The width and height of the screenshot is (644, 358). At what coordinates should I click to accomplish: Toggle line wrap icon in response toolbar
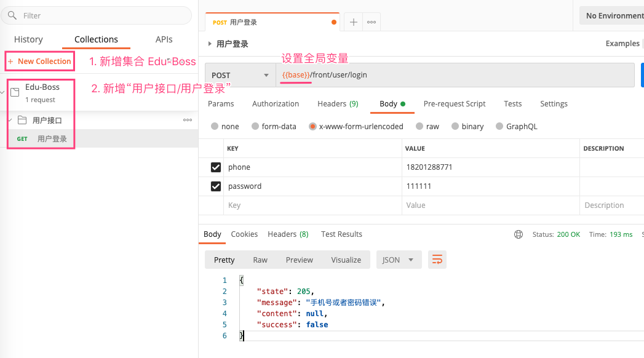437,260
